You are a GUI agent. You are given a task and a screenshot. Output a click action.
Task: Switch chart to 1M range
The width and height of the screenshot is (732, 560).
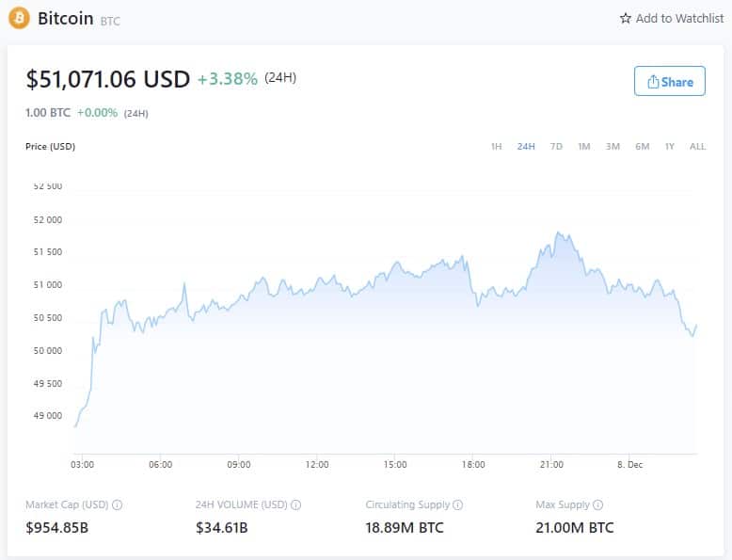(x=584, y=147)
